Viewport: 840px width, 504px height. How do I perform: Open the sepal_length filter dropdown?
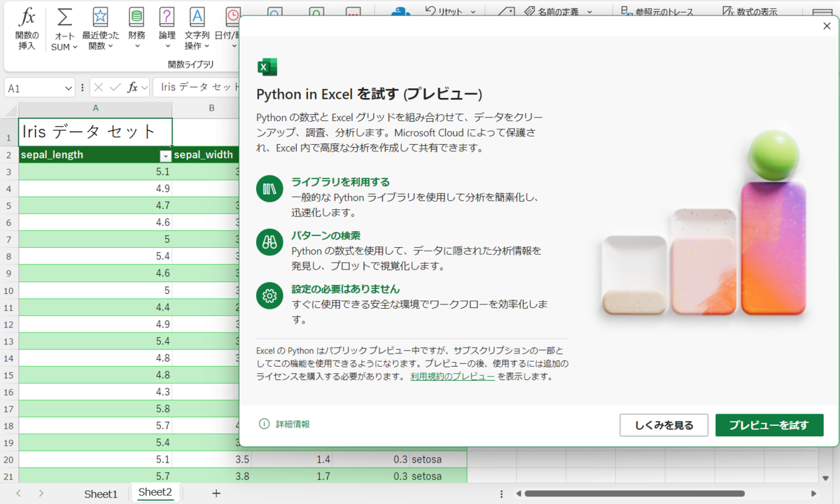point(165,155)
